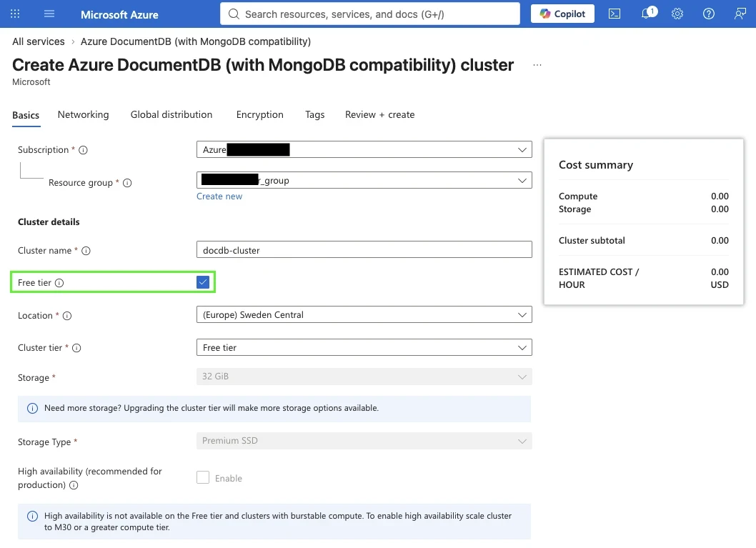Screen dimensions: 756x548
Task: Launch Cloud Shell from the top bar
Action: point(615,14)
